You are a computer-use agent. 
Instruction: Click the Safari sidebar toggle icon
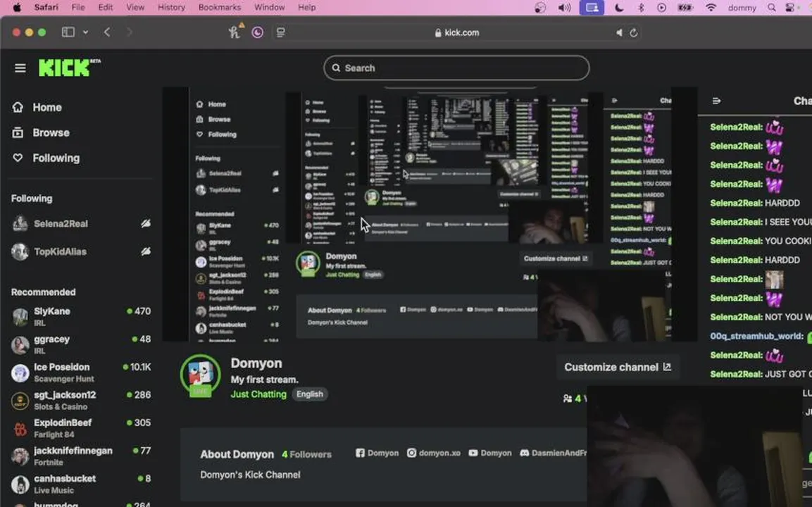pos(68,32)
